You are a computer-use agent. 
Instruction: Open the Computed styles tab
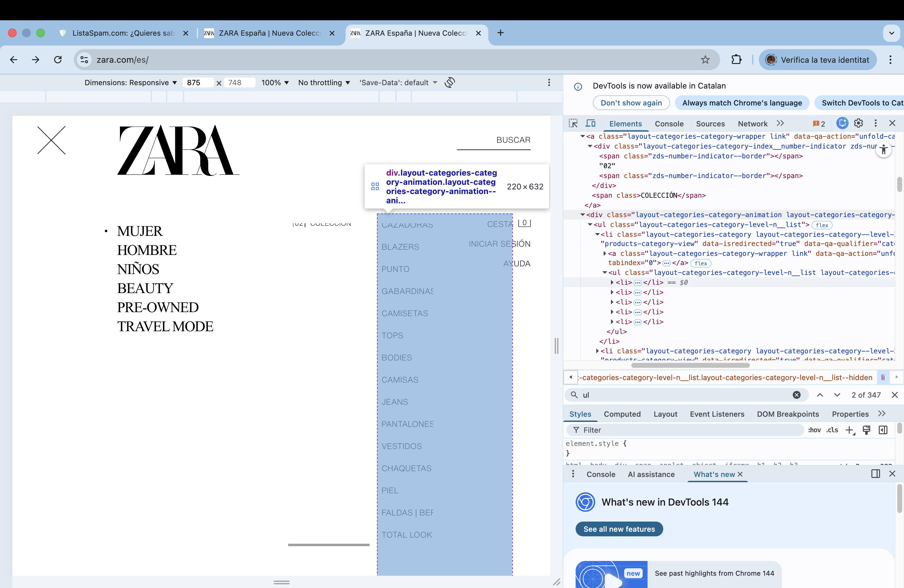point(622,414)
